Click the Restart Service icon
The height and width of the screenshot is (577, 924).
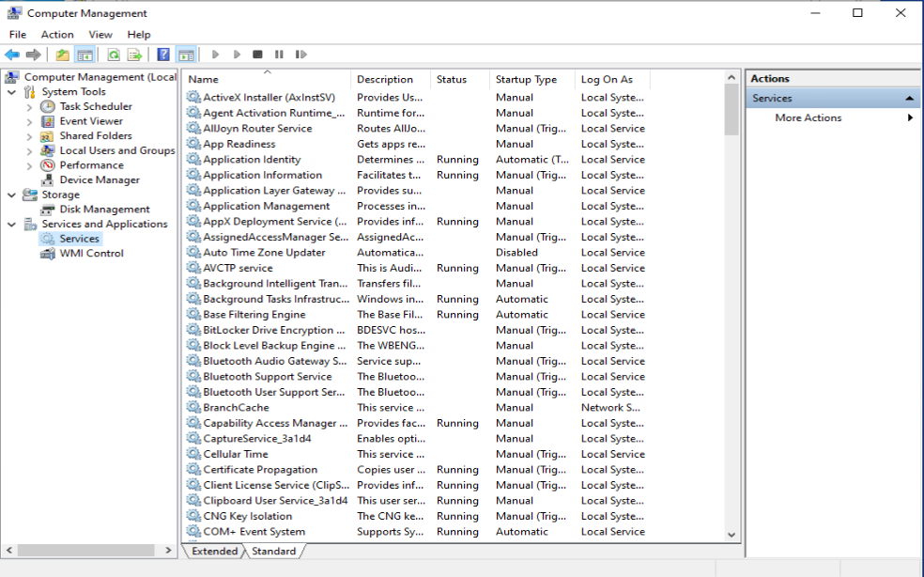click(x=300, y=55)
